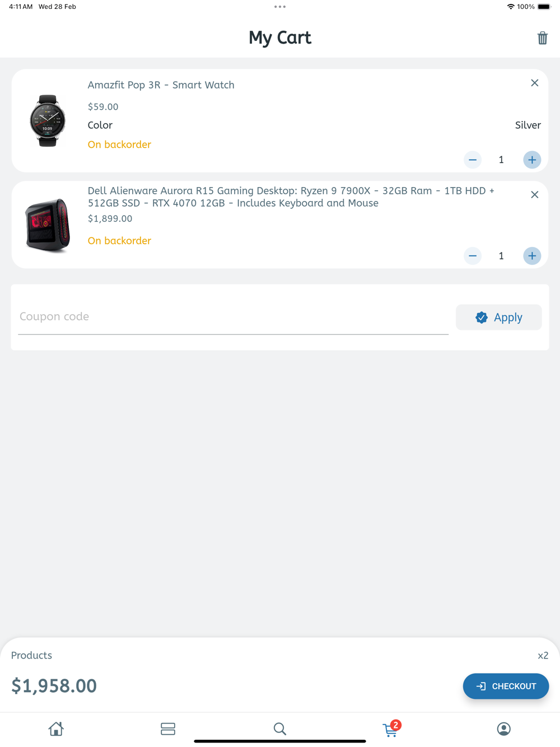
Task: Decrease the Dell Alienware quantity
Action: tap(473, 256)
